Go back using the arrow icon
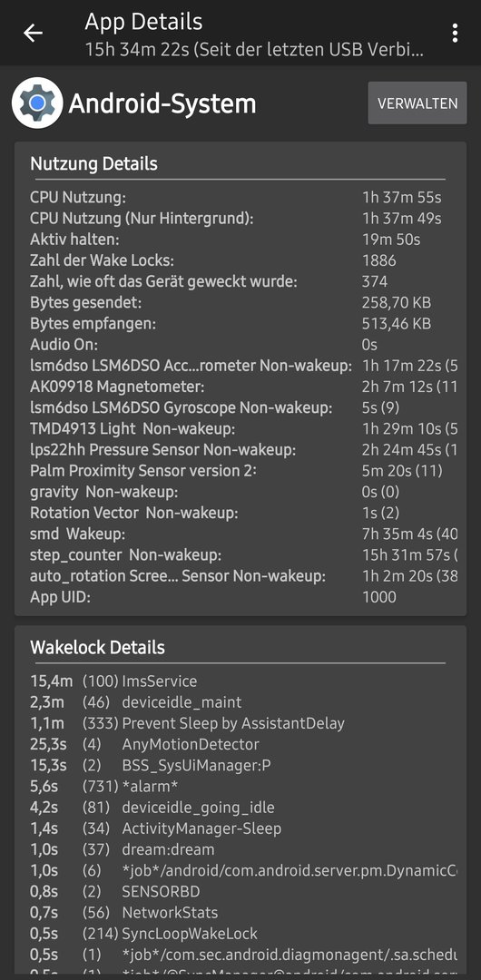The height and width of the screenshot is (980, 481). pos(33,34)
